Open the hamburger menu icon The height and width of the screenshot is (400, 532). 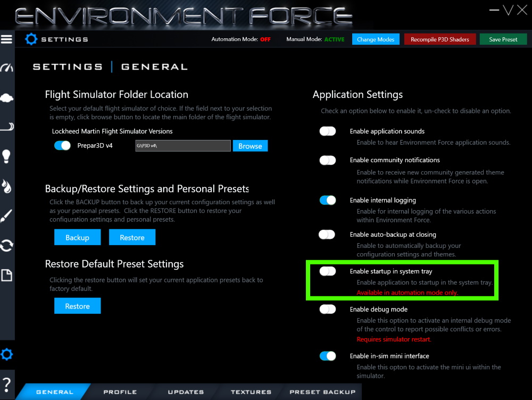(x=6, y=39)
